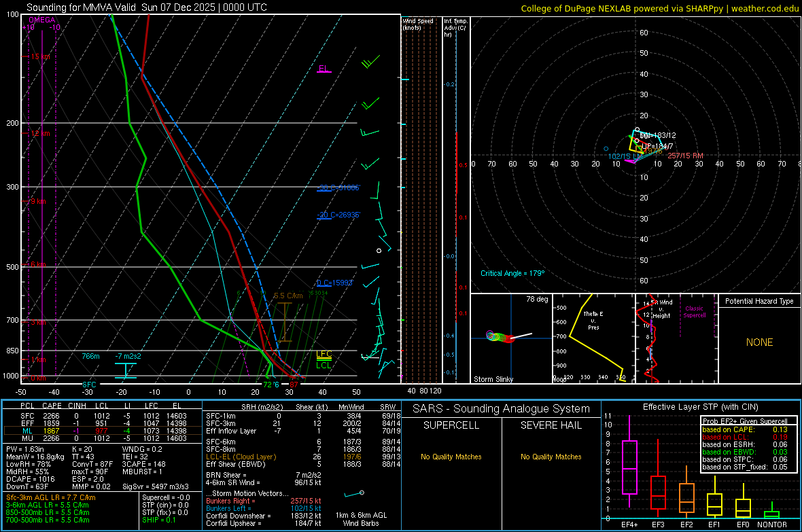The height and width of the screenshot is (532, 802).
Task: Select the '-20 C=26935' height label
Action: (x=338, y=215)
